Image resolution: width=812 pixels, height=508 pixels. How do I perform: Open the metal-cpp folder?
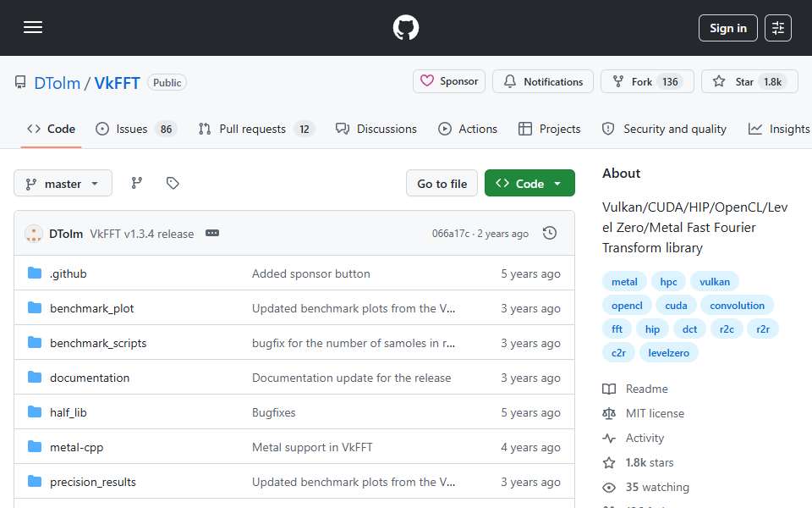[x=77, y=447]
